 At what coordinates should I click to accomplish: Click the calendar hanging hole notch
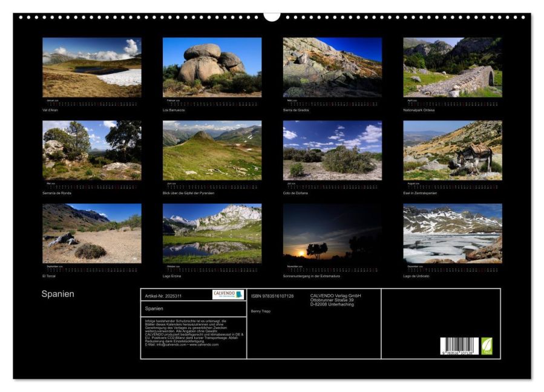coord(272,17)
